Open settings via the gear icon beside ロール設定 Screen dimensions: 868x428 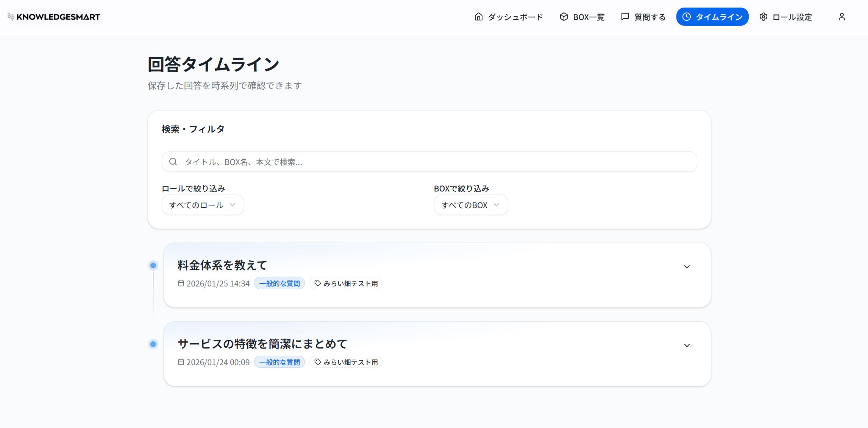pos(763,17)
